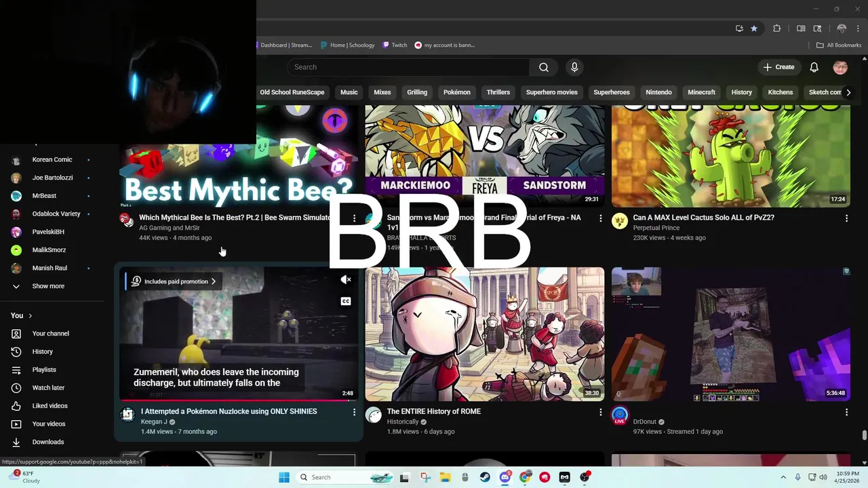
Task: Open the YouTube account avatar menu
Action: pos(840,67)
